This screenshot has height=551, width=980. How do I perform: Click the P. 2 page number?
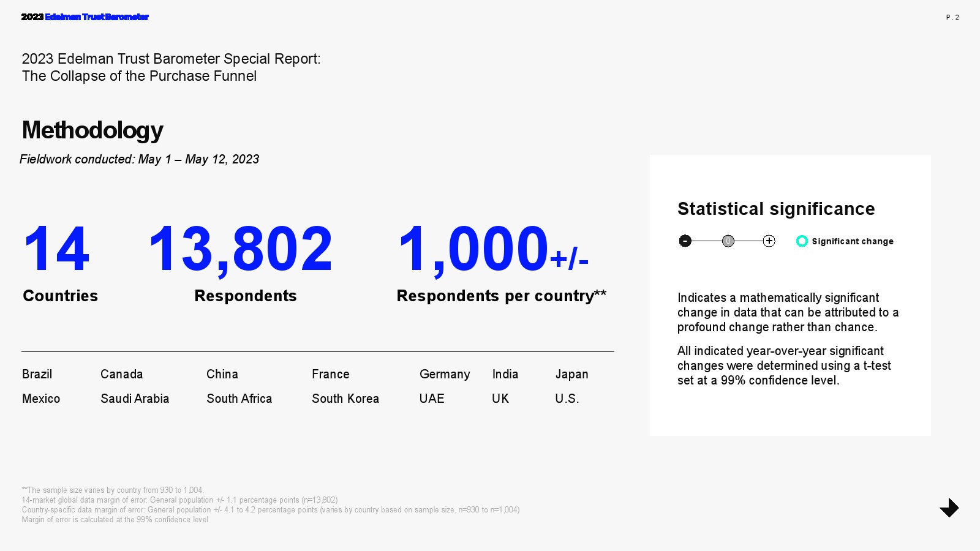[x=952, y=17]
